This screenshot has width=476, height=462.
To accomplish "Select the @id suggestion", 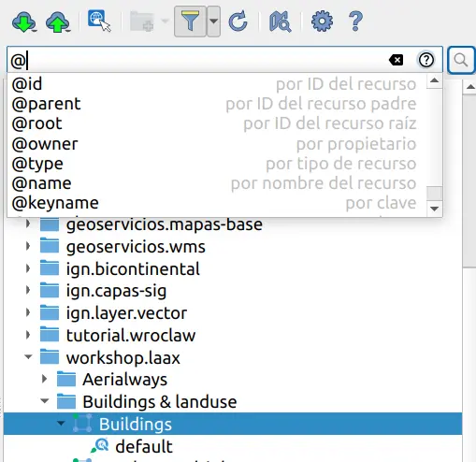I will click(216, 84).
